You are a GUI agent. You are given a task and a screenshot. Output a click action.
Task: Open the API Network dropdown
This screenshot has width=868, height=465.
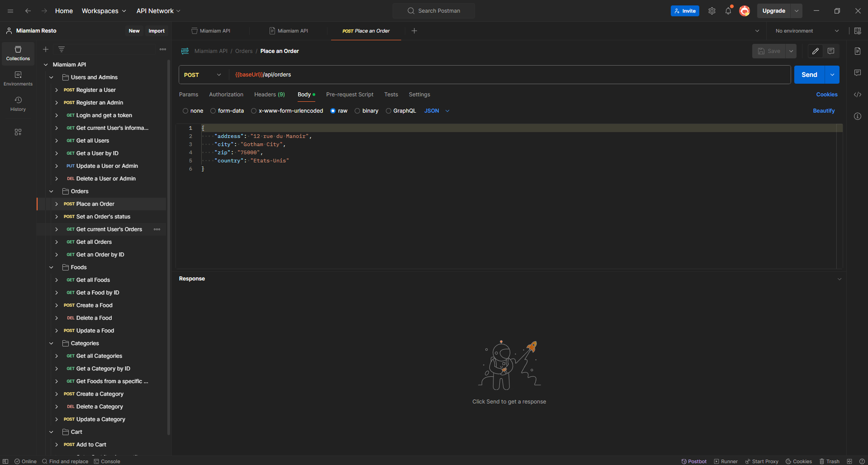click(x=158, y=11)
